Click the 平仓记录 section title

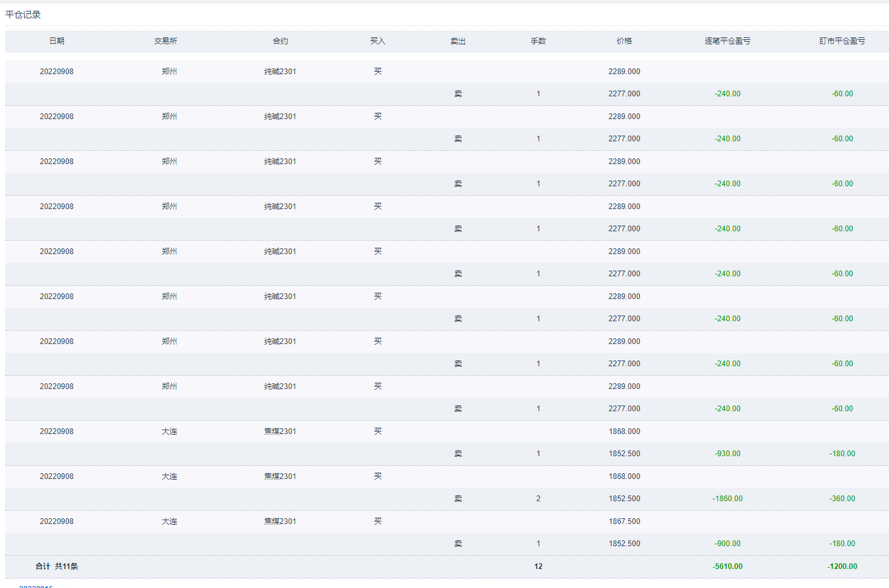23,15
